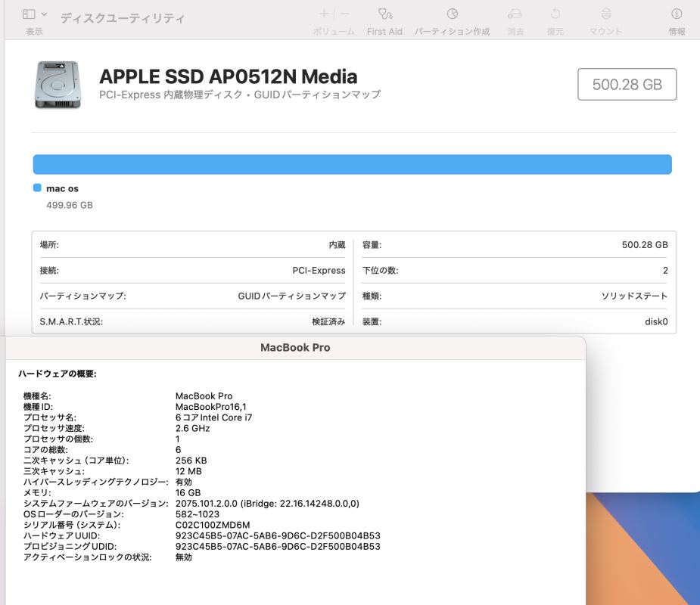Click the パーティション作成 label
700x605 pixels.
[x=452, y=32]
